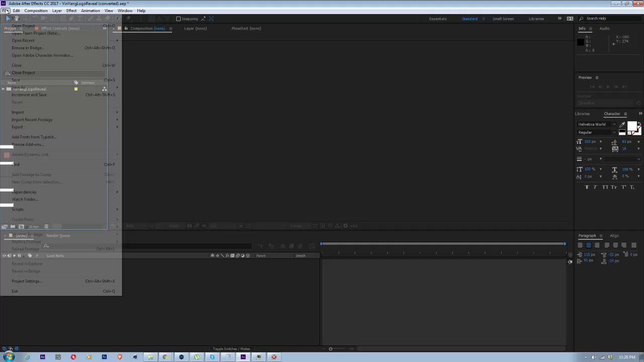Select Project Settings menu item
The image size is (644, 362).
click(60, 281)
